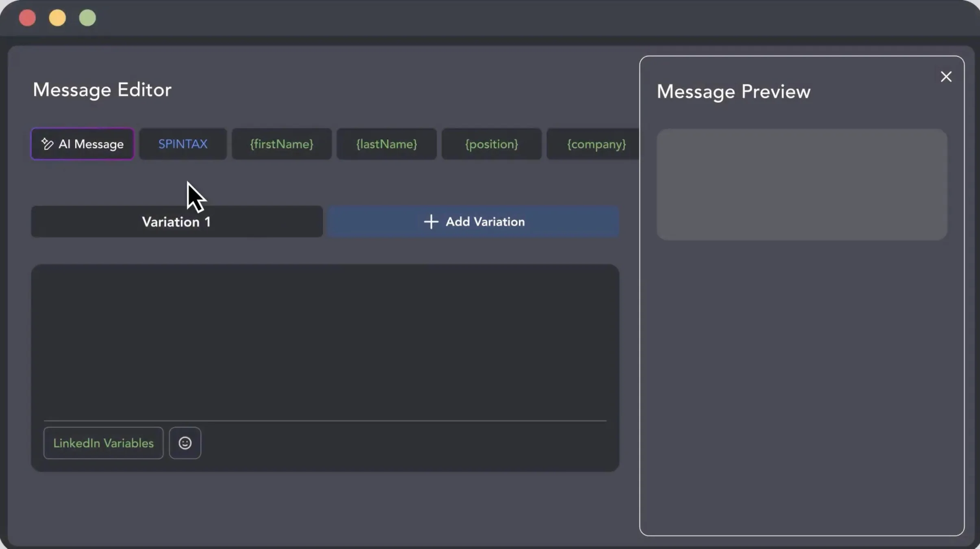Click the yellow minimize dot
This screenshot has width=980, height=549.
57,18
